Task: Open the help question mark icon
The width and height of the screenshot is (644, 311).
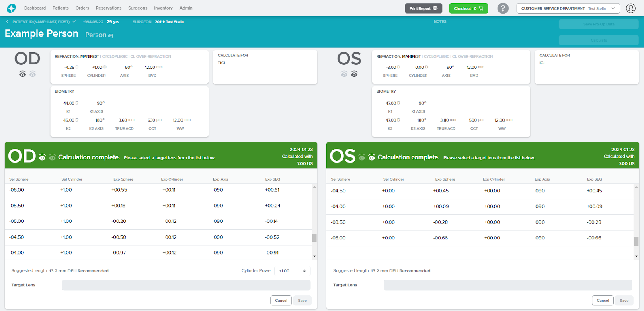Action: (x=502, y=8)
